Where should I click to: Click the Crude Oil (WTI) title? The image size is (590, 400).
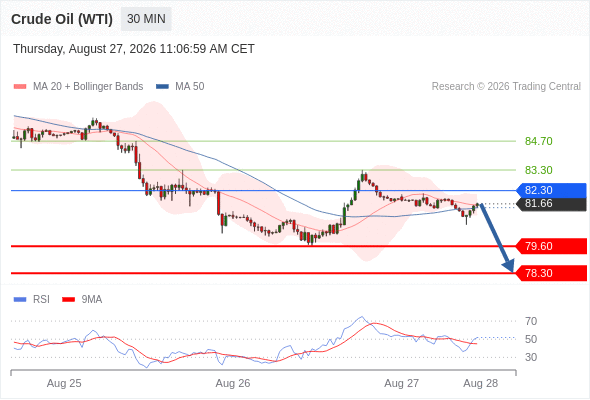coord(62,19)
